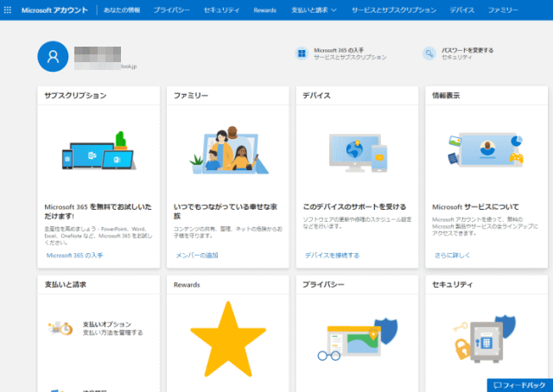Click the いつでもつながっている幸せな家族 heading
This screenshot has height=392, width=553.
coord(226,212)
